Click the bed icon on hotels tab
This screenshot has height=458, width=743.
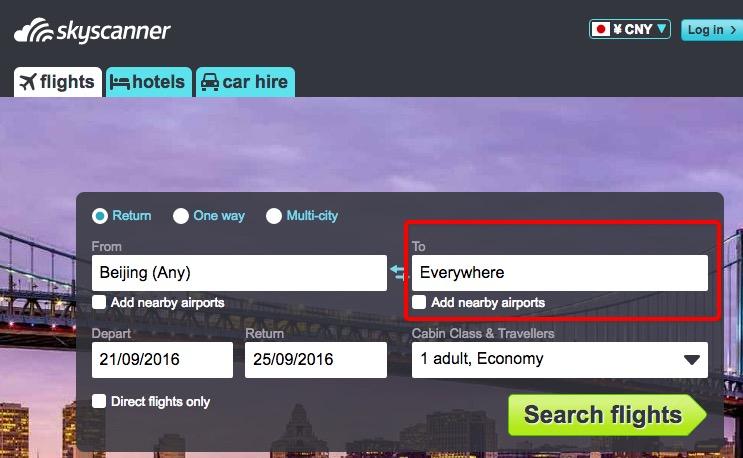119,82
